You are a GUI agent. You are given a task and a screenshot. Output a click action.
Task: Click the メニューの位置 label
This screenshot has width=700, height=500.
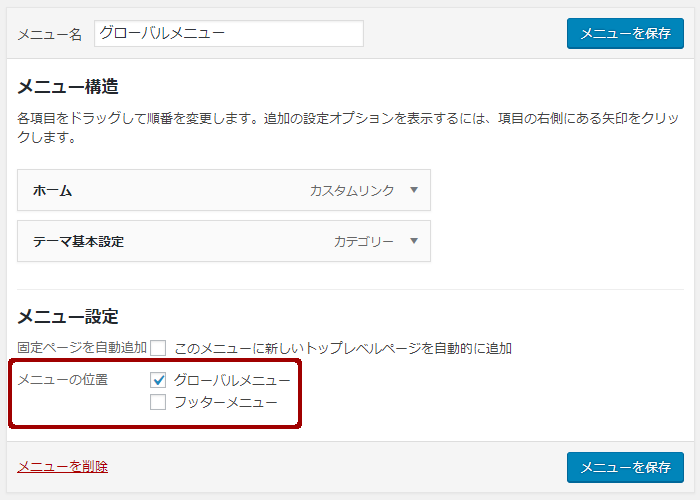[x=62, y=380]
